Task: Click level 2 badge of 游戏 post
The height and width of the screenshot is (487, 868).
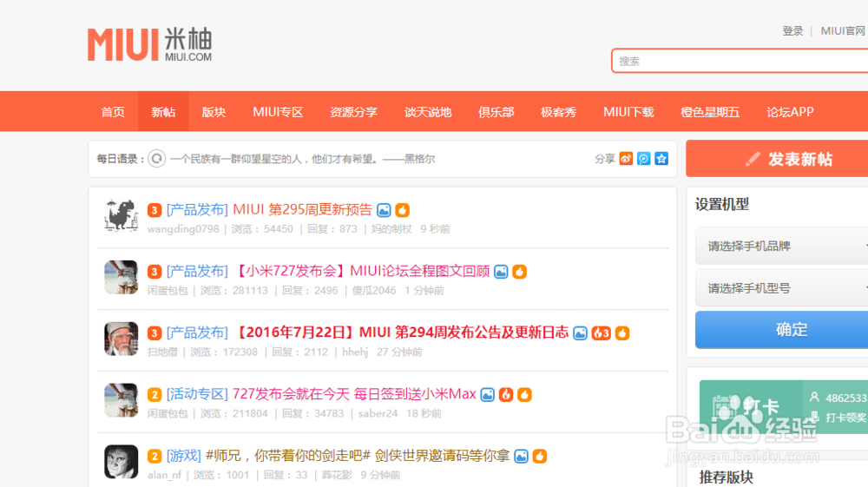Action: tap(155, 456)
